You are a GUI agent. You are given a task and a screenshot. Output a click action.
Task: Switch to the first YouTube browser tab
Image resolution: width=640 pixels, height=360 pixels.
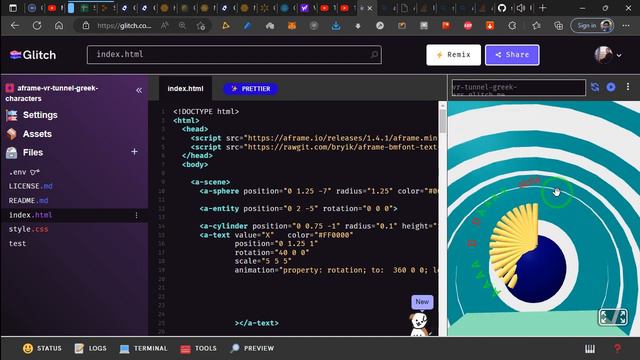click(52, 8)
